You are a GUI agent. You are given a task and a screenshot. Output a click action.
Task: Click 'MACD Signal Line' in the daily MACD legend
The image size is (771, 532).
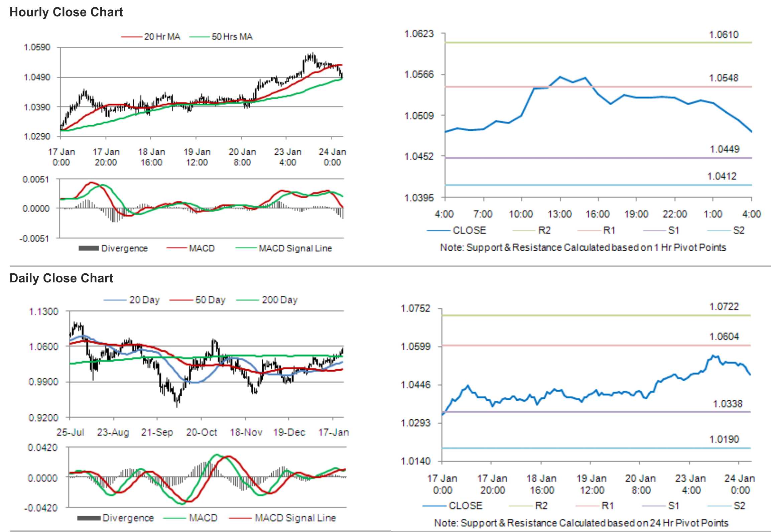pos(295,518)
